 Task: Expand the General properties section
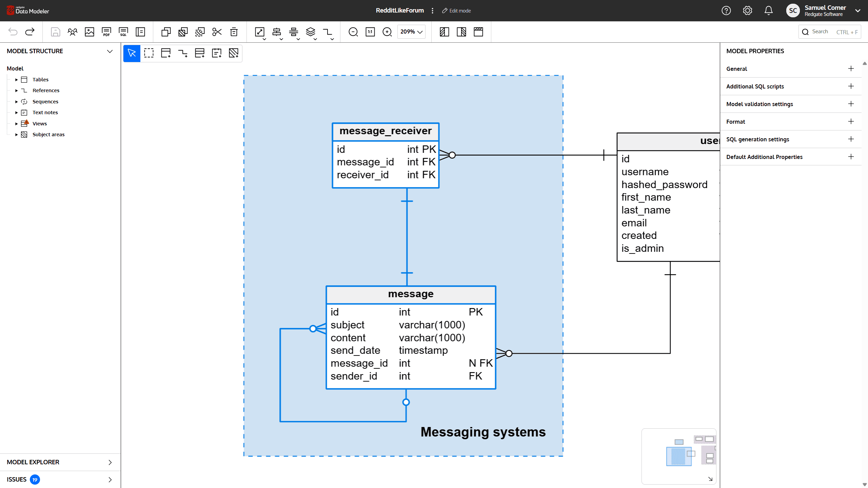pyautogui.click(x=851, y=69)
